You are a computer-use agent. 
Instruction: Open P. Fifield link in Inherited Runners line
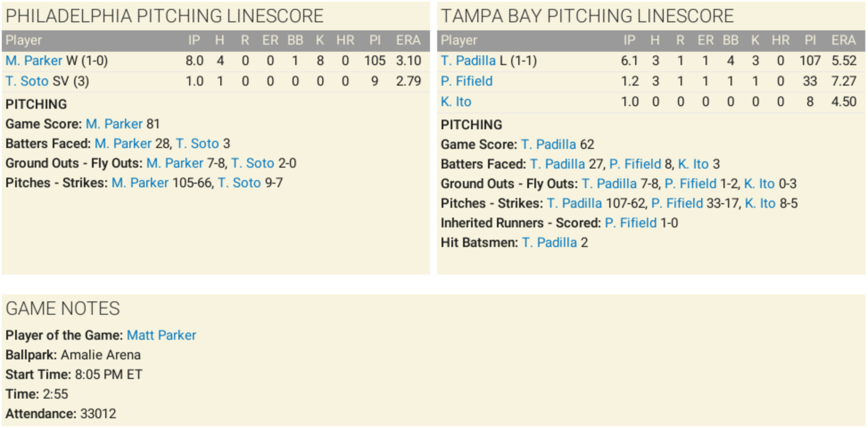tap(631, 223)
